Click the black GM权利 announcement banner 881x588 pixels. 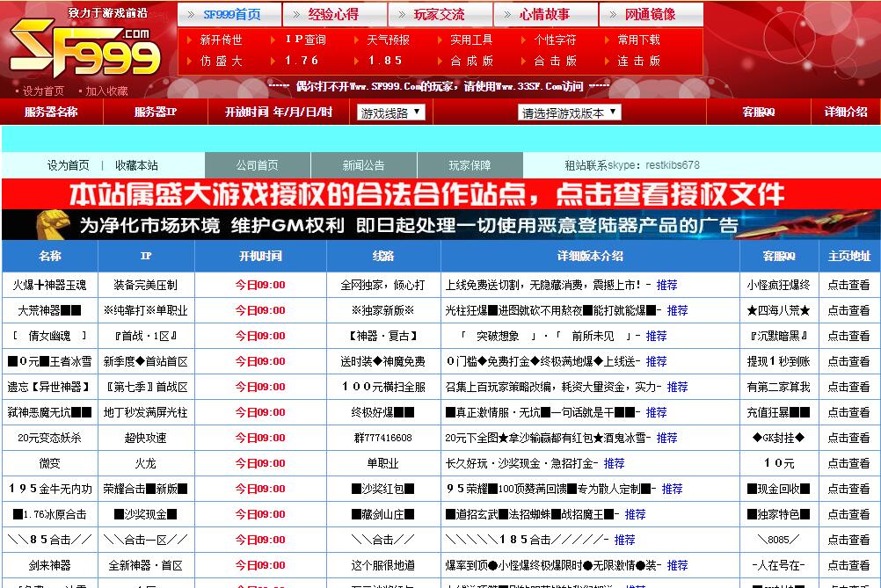pos(441,225)
